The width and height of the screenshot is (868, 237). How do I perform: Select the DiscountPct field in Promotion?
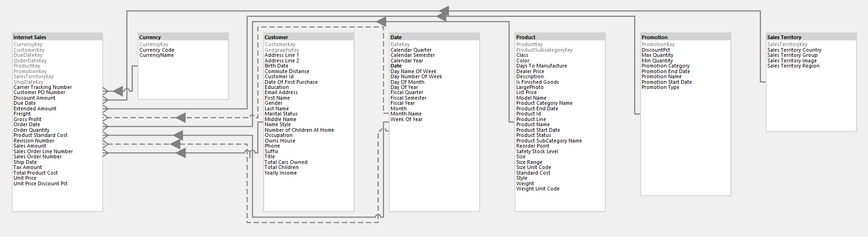(656, 50)
